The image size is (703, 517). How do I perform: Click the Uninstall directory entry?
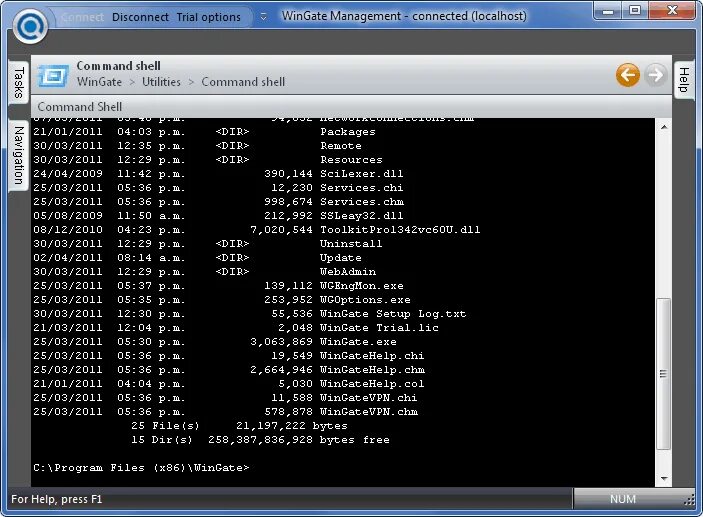351,244
